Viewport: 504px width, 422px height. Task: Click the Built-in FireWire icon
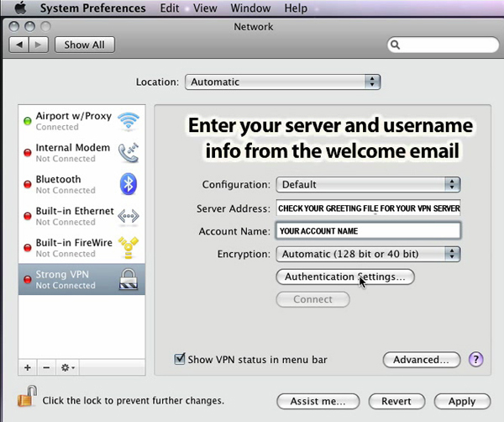pyautogui.click(x=129, y=247)
